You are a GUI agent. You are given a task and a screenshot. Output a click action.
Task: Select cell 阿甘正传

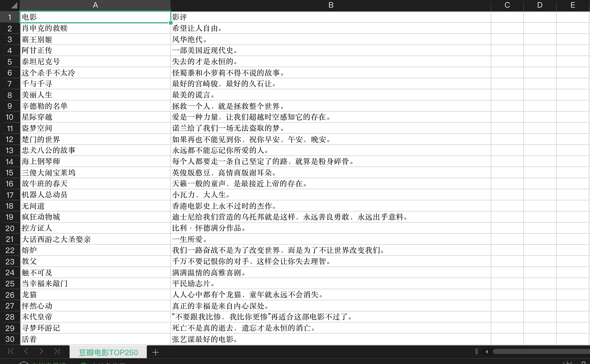click(95, 51)
